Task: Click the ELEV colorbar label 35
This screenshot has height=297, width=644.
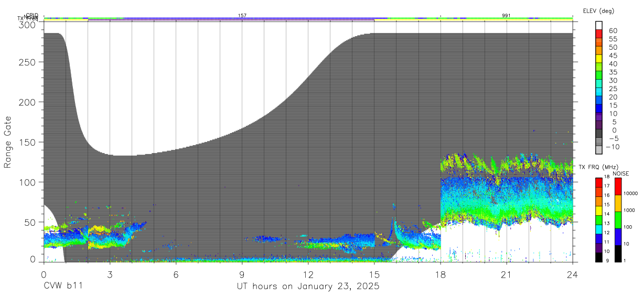Action: (x=613, y=72)
